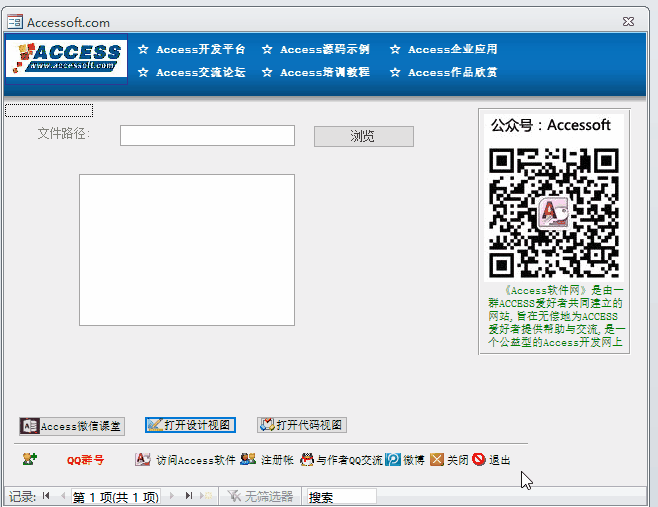Open the 微博 link
The width and height of the screenshot is (658, 507).
pos(414,460)
